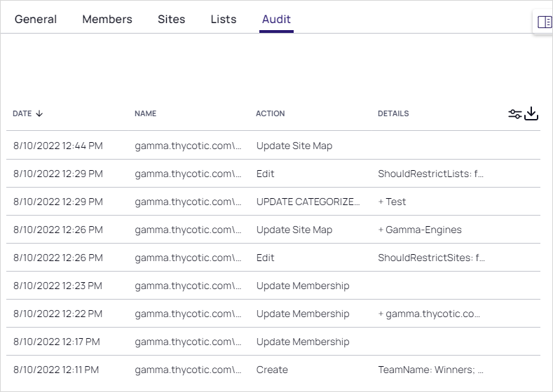Click the download export icon
This screenshot has width=553, height=392.
click(x=531, y=113)
